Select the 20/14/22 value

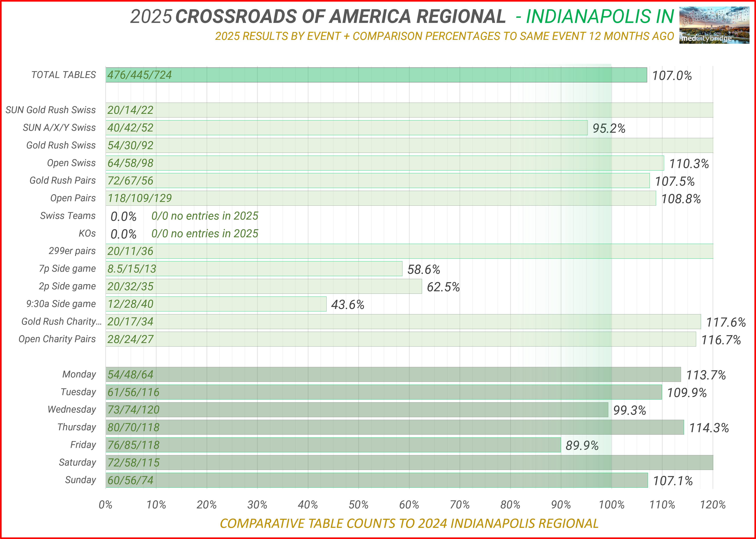(130, 110)
